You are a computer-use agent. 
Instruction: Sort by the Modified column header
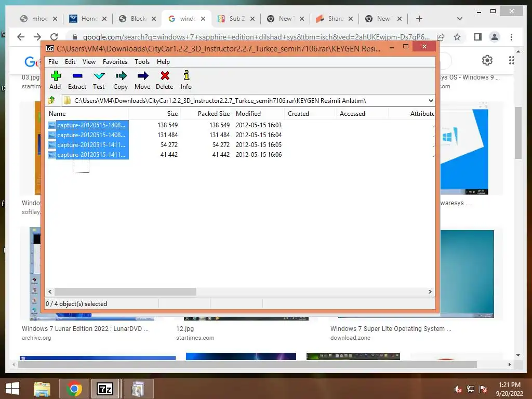(259, 114)
